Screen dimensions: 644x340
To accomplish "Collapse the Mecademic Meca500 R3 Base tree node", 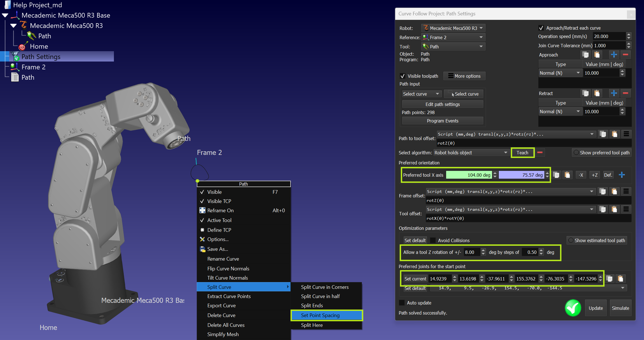I will click(x=5, y=15).
